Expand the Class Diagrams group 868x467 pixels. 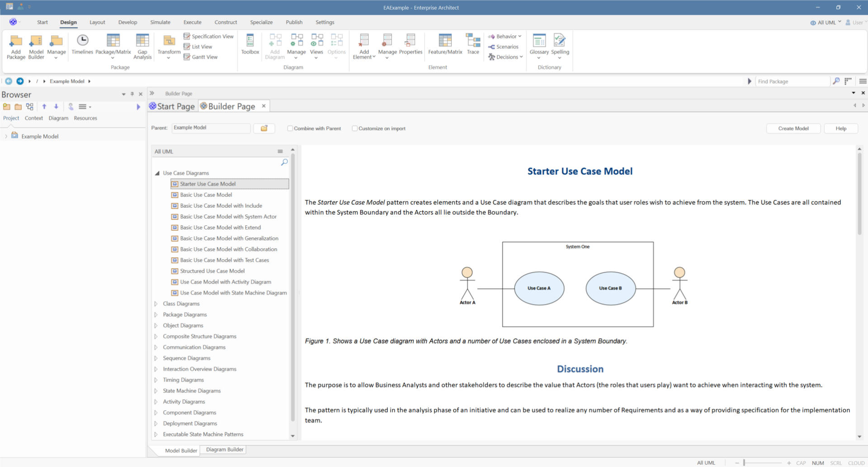156,304
